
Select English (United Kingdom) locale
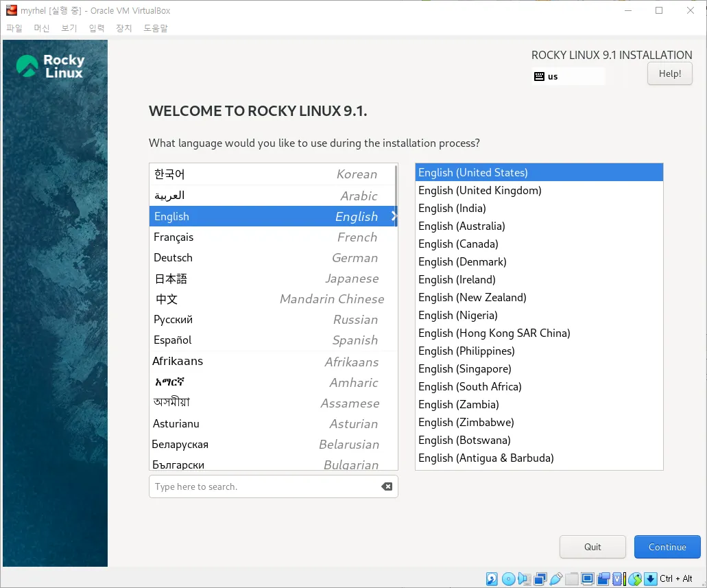[x=539, y=191]
